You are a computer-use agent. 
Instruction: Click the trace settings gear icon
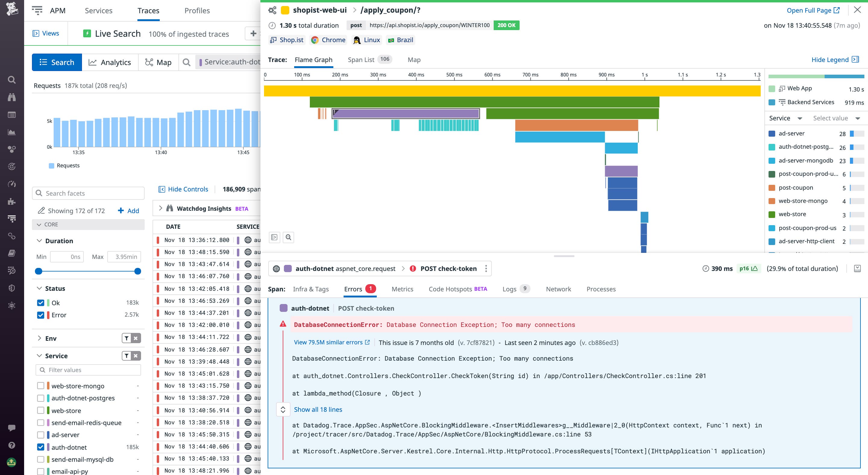click(x=272, y=10)
